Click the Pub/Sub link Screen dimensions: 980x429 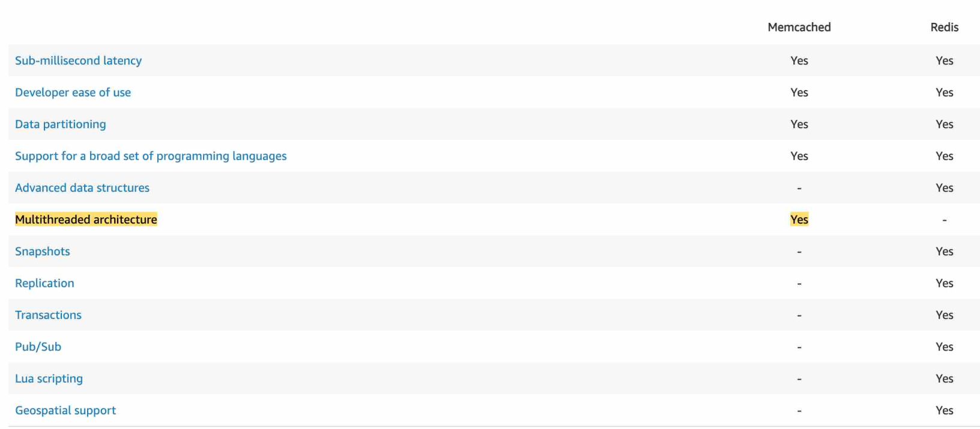tap(38, 347)
